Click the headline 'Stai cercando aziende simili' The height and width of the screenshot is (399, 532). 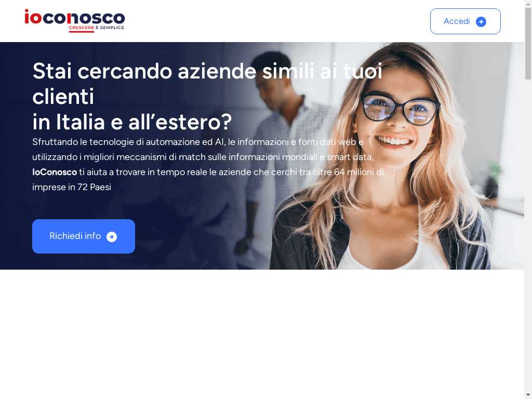173,71
